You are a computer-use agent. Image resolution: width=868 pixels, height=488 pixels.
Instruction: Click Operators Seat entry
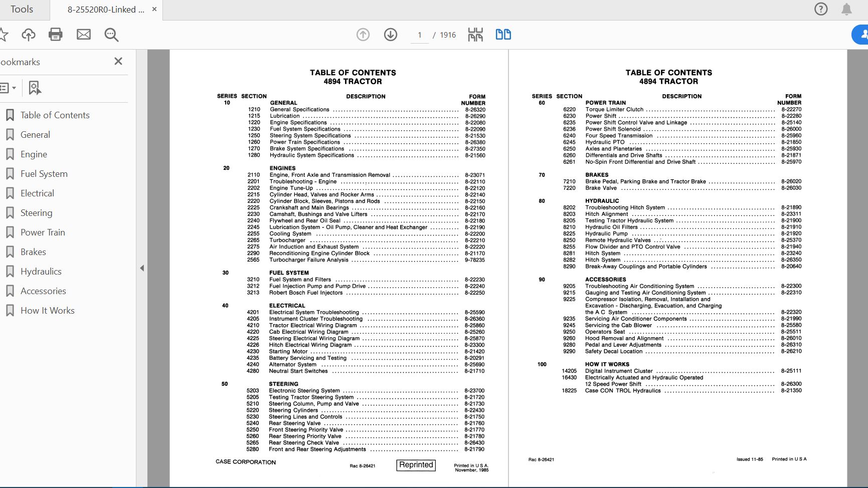coord(605,332)
